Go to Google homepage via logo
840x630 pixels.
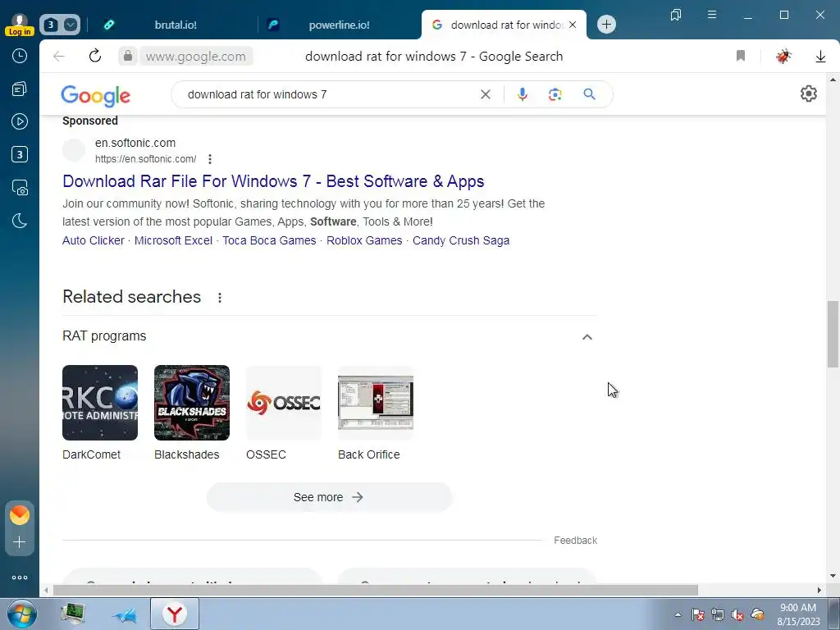(x=95, y=95)
